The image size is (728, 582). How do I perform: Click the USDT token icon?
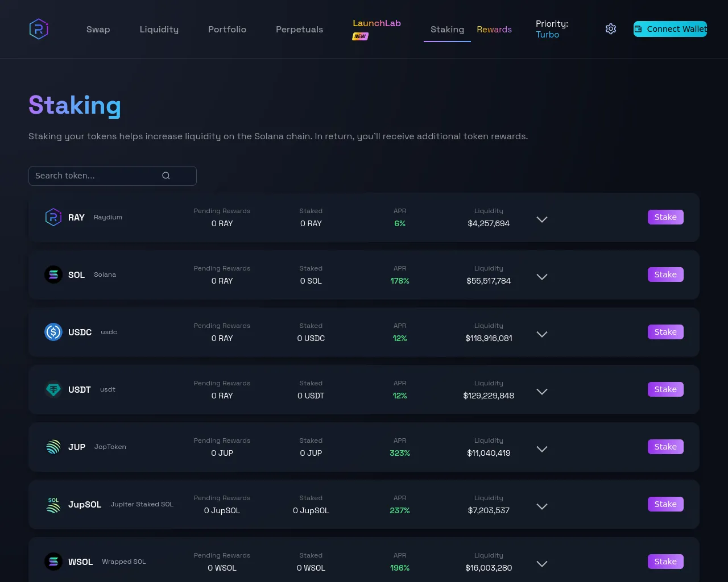[53, 389]
